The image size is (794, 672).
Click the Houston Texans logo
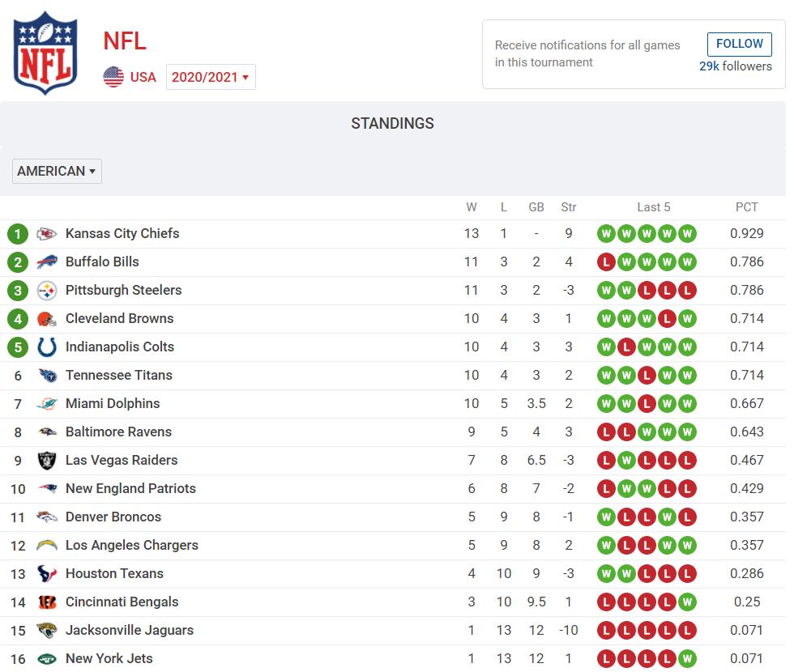coord(47,574)
